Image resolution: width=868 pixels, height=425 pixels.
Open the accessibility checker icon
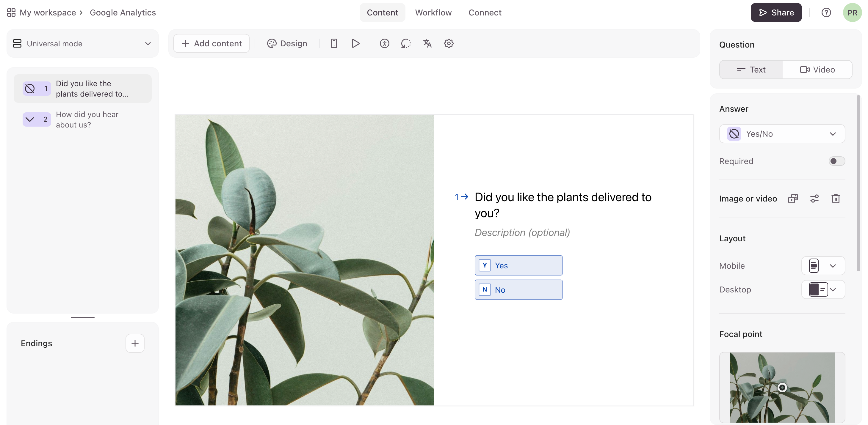(x=384, y=43)
